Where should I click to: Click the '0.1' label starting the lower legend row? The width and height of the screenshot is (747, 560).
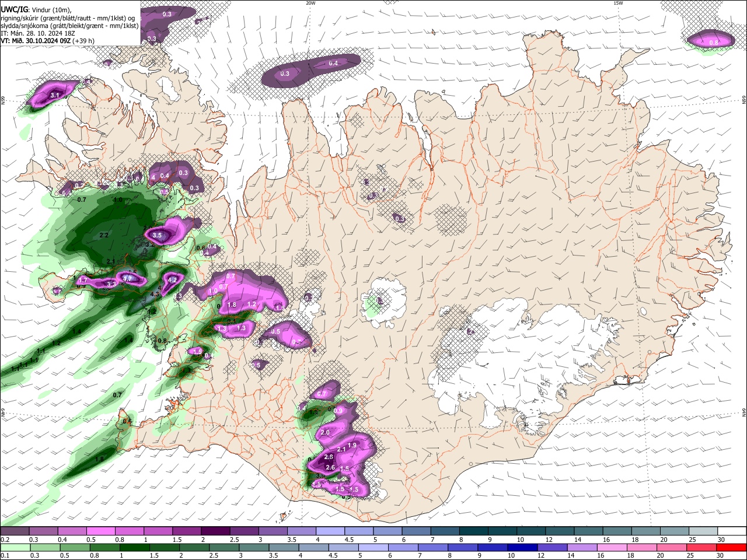click(x=4, y=555)
